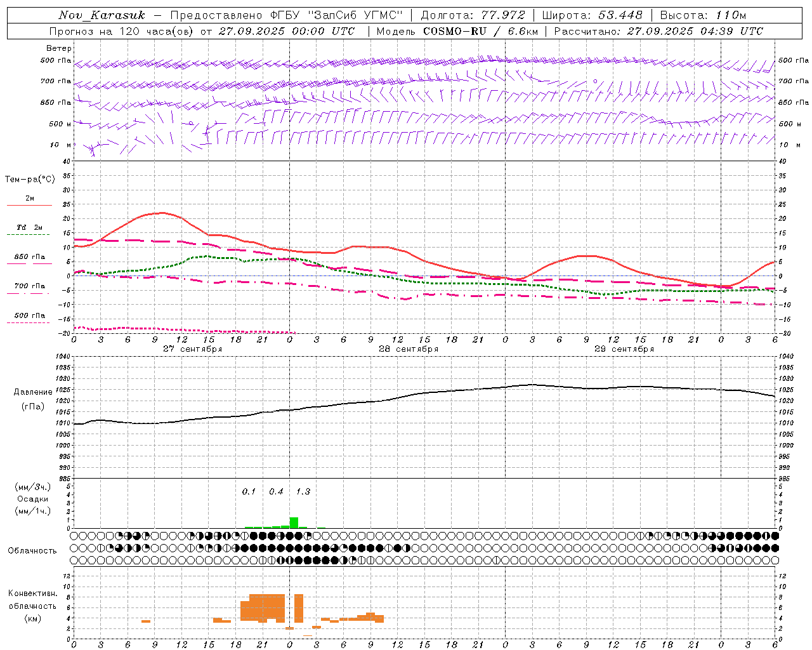Select the model label COSMO-RU / 6.6км
812x650 pixels.
(x=480, y=31)
